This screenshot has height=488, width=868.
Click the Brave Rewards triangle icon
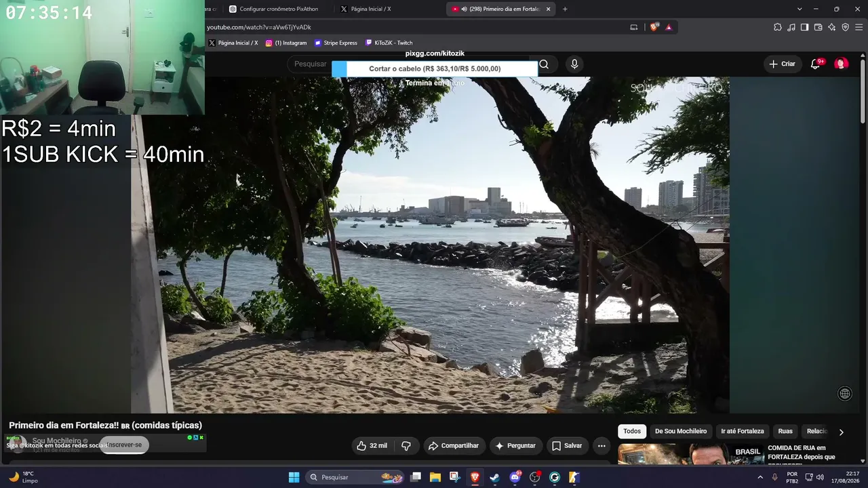[669, 27]
